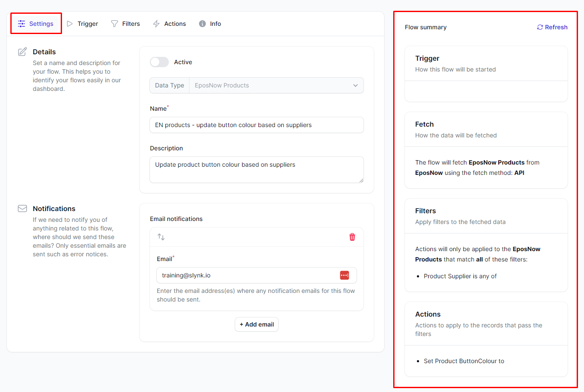
Task: Refresh the flow summary
Action: click(552, 27)
